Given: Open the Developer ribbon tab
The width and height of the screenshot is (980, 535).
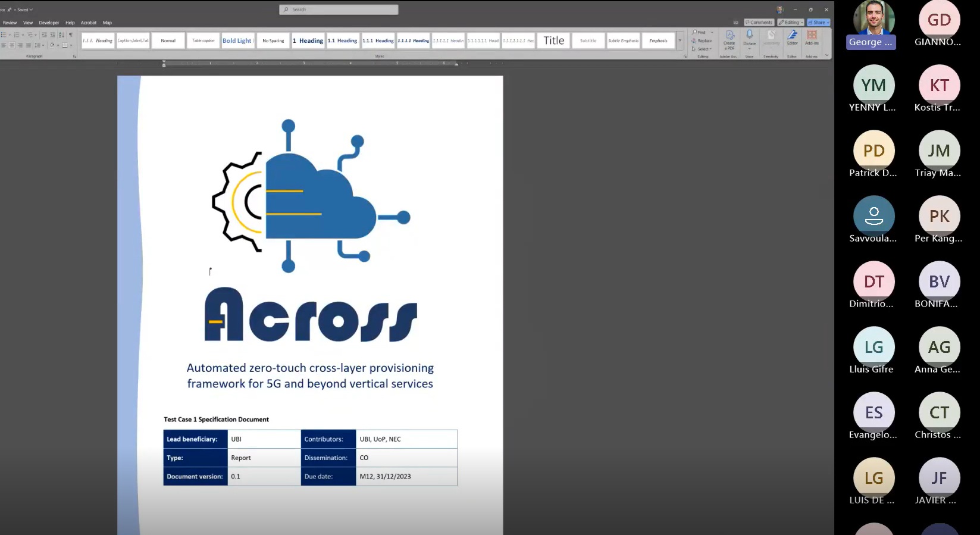Looking at the screenshot, I should pyautogui.click(x=49, y=23).
